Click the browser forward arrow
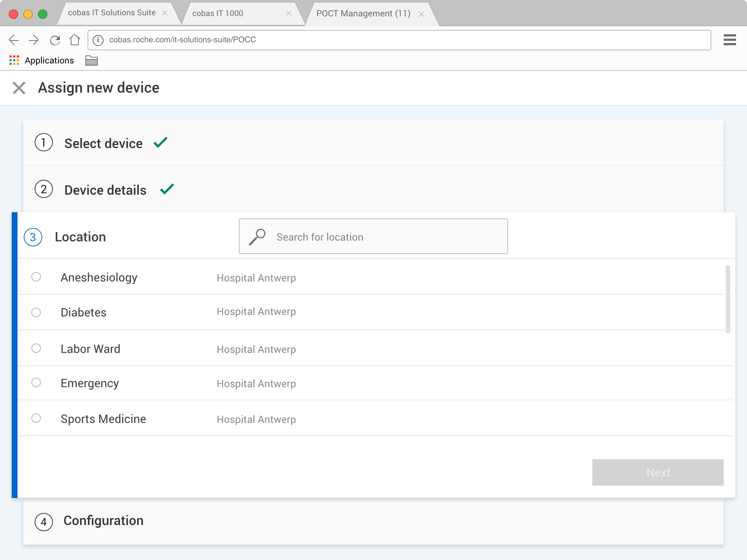This screenshot has width=747, height=560. 34,40
